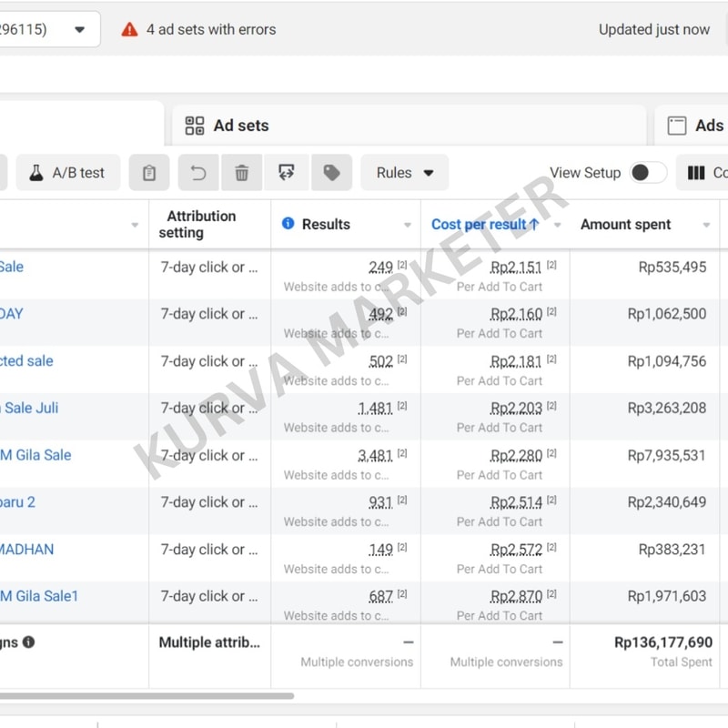Click the trash delete icon
This screenshot has width=728, height=728.
241,173
